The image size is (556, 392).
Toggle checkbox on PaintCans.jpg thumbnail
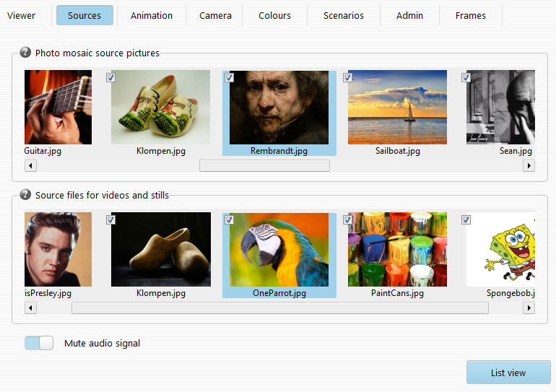(347, 219)
